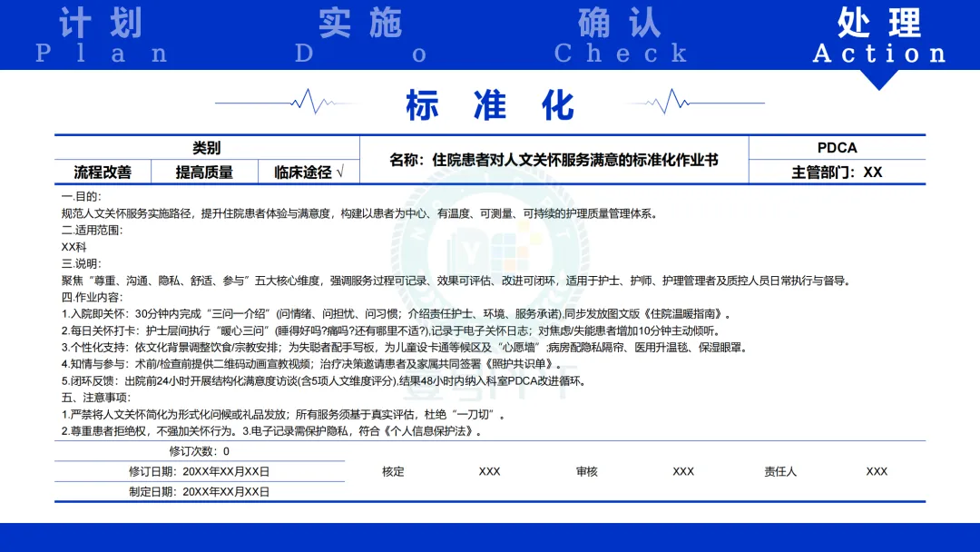Click the PDCA header cell
The image size is (980, 552).
pyautogui.click(x=837, y=148)
